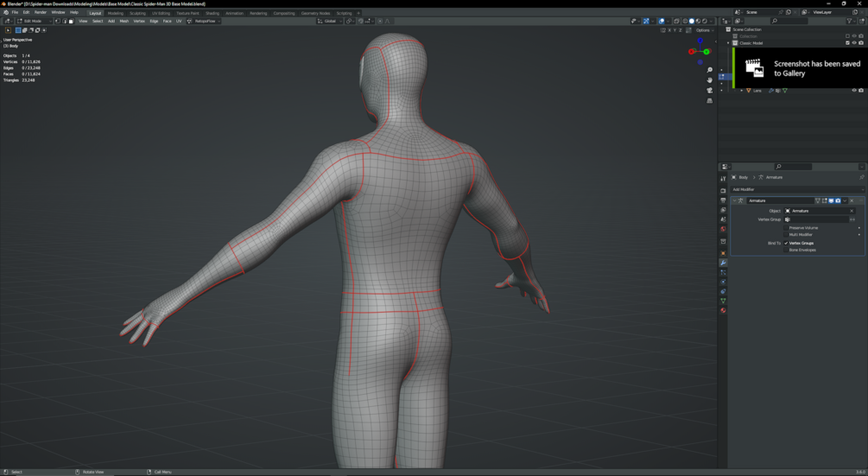Open the Collection properties tab icon
The height and width of the screenshot is (476, 868).
pyautogui.click(x=723, y=241)
